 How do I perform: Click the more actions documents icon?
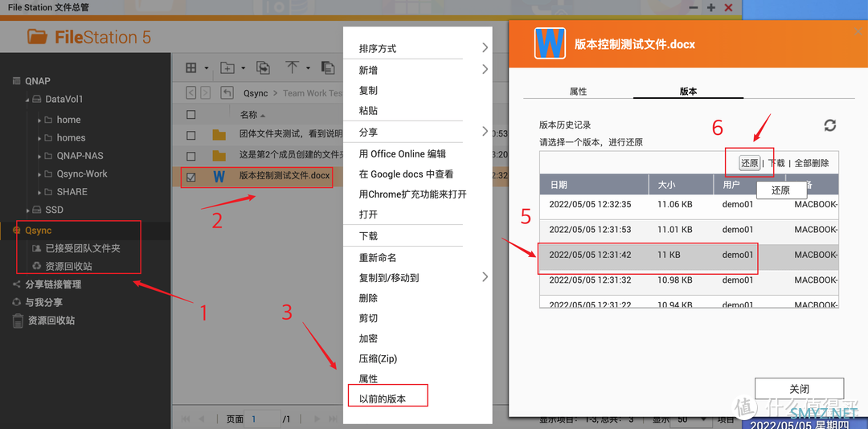click(x=328, y=68)
